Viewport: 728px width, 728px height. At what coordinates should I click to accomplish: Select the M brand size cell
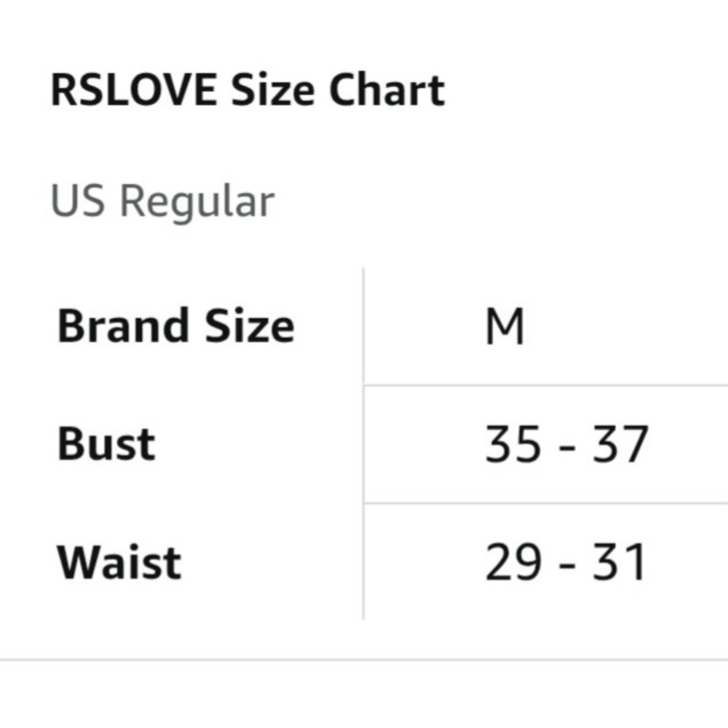click(505, 326)
